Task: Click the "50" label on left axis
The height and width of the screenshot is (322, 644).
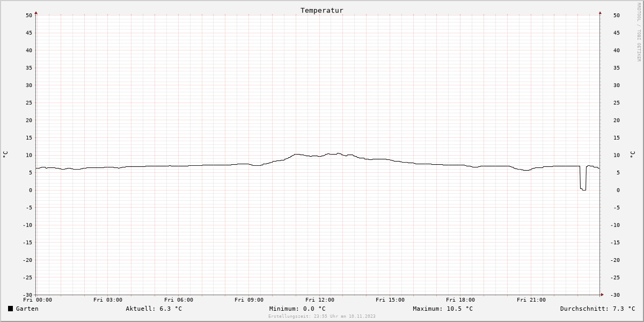Action: (x=29, y=15)
